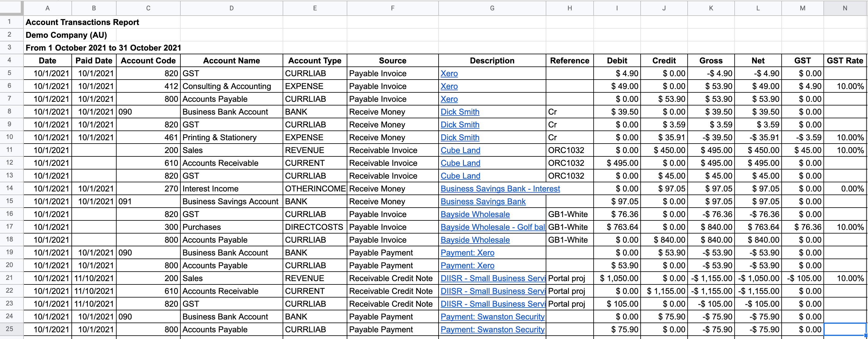The image size is (868, 339).
Task: Click the $ 763.64 debit cell
Action: click(x=617, y=227)
